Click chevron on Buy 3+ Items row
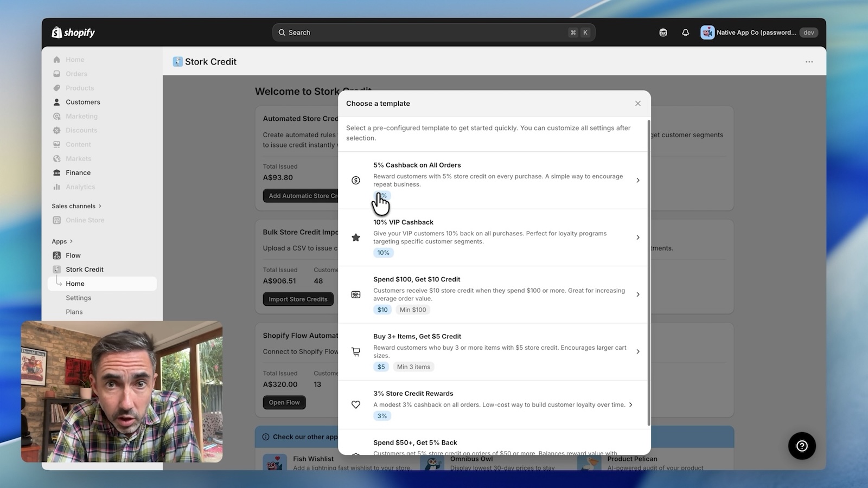The image size is (868, 488). pos(638,351)
